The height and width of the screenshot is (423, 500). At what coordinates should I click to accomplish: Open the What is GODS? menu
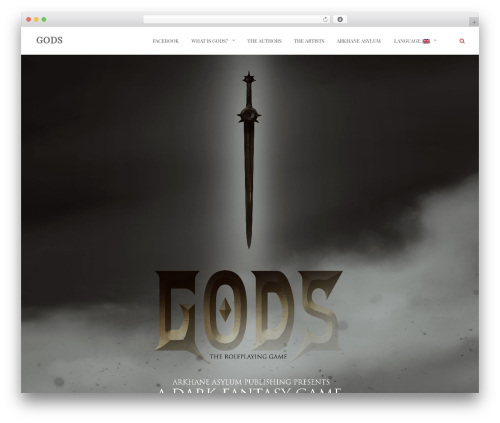click(209, 41)
